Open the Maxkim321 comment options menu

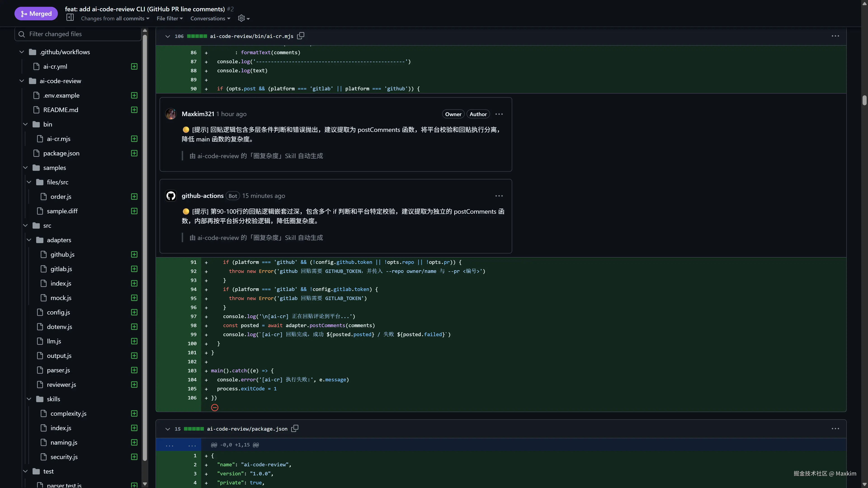pos(499,114)
